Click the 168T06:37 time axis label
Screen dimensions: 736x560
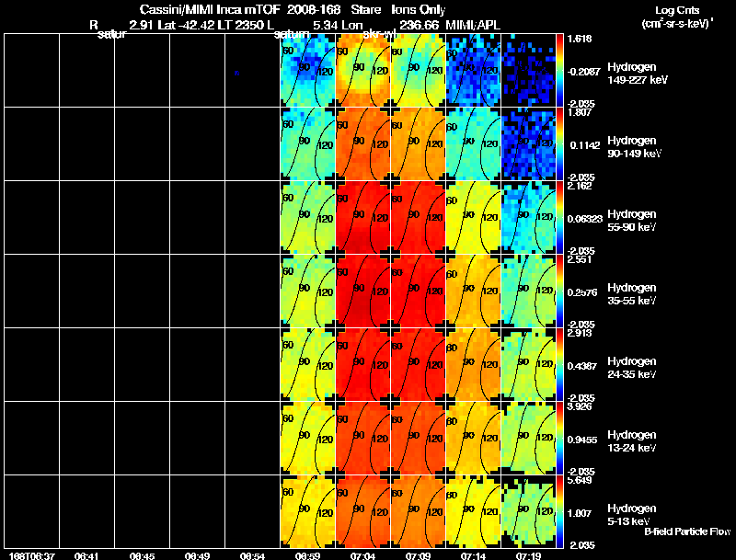31,555
